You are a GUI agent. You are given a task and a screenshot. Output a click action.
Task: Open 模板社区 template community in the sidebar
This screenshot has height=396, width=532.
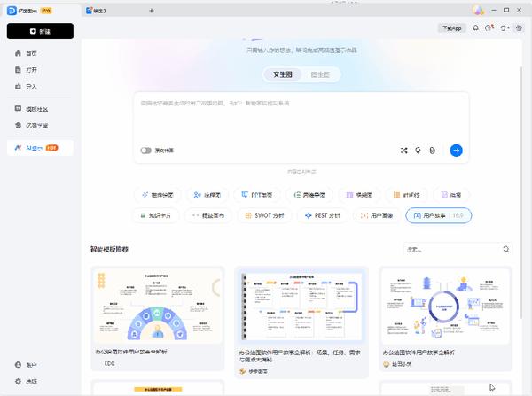pyautogui.click(x=32, y=109)
